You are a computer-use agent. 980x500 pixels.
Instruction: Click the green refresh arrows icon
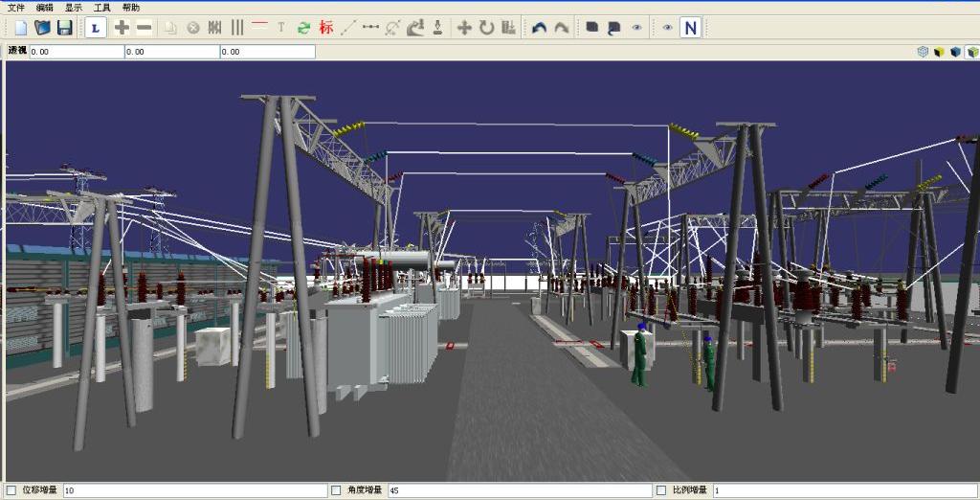(x=303, y=28)
